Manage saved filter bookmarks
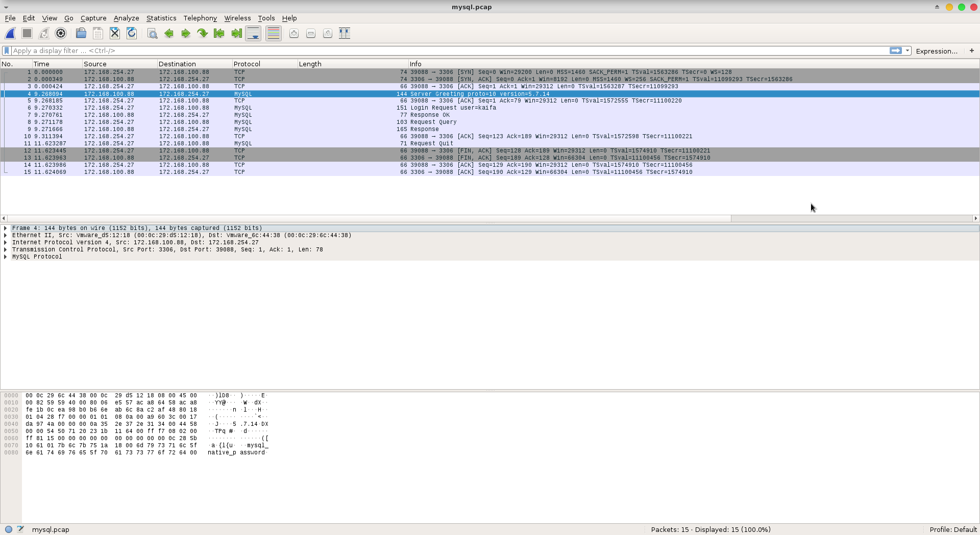Viewport: 980px width, 535px height. [7, 51]
